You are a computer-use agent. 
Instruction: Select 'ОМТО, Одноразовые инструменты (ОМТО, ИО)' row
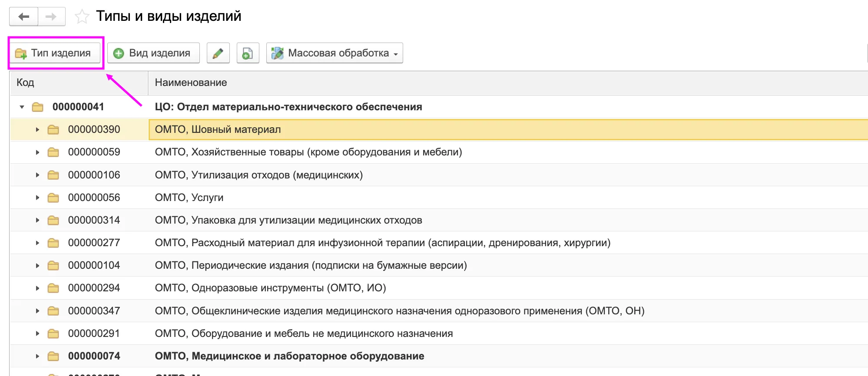click(x=439, y=288)
